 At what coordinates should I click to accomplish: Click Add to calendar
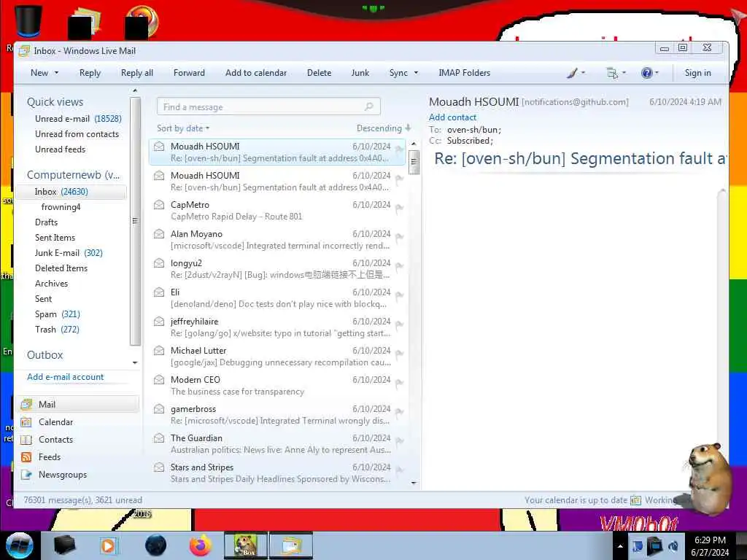pos(256,73)
